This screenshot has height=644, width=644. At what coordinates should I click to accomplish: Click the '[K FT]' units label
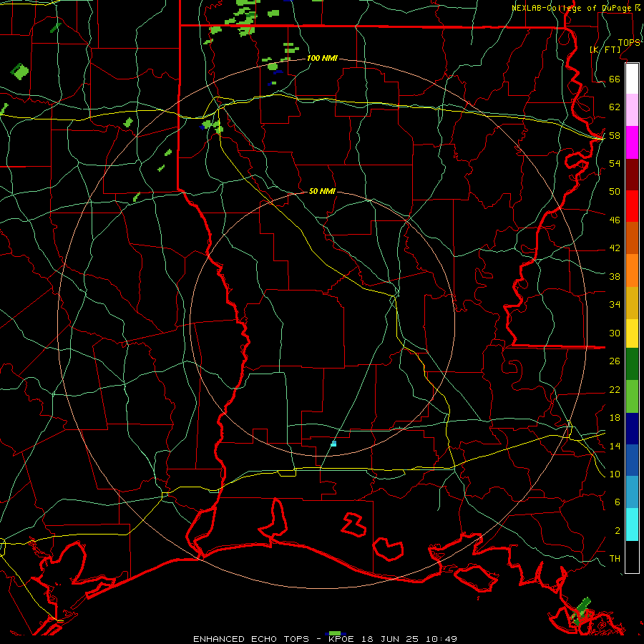tap(605, 49)
